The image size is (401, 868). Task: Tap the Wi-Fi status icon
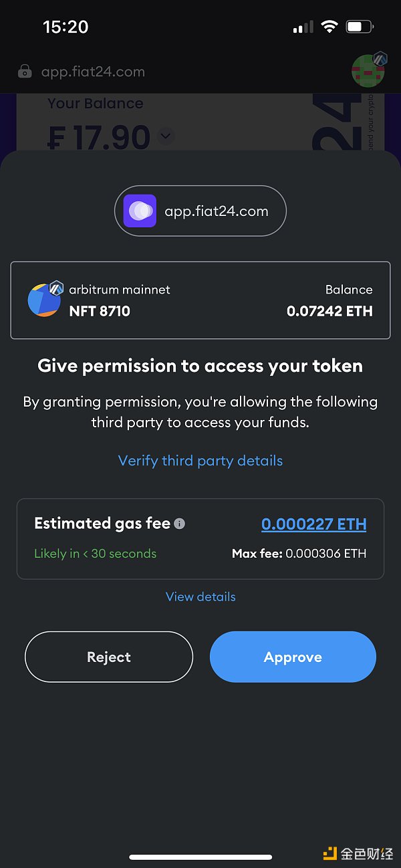(x=329, y=27)
